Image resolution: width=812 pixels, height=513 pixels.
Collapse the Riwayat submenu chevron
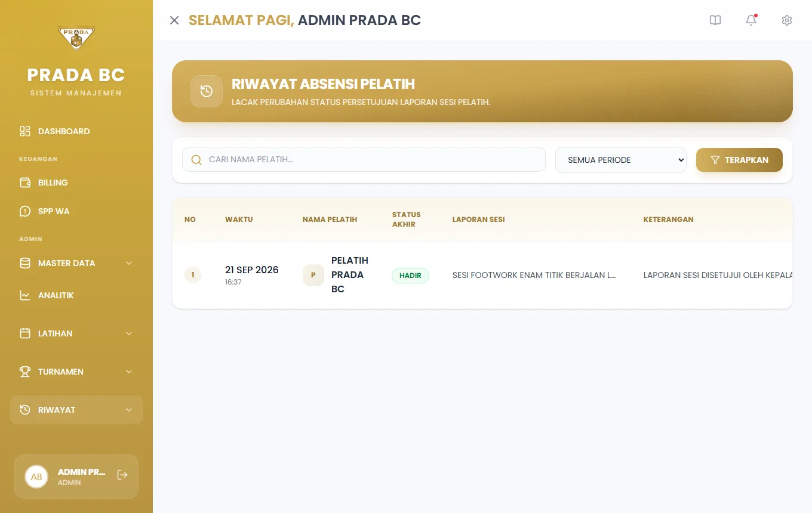(129, 410)
